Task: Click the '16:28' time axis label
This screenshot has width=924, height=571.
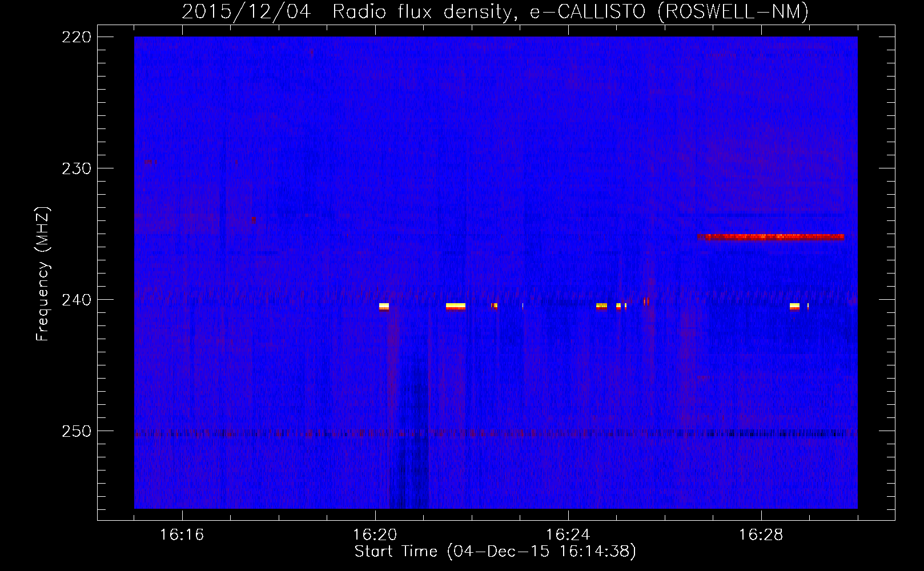Action: click(x=761, y=535)
